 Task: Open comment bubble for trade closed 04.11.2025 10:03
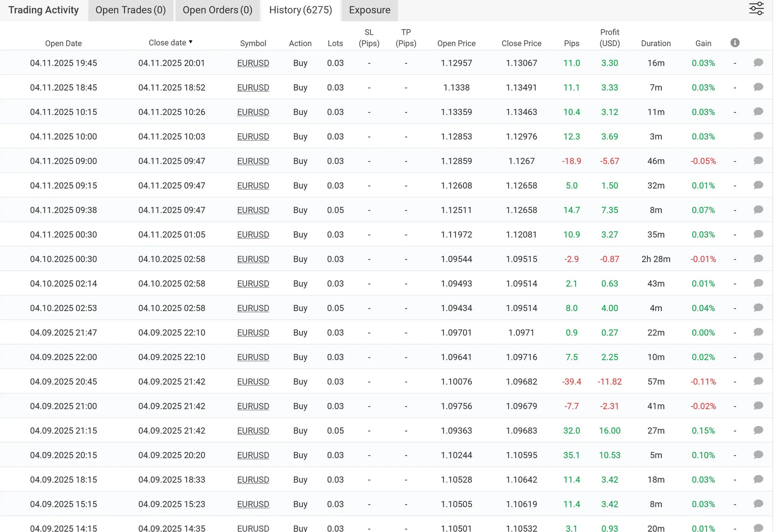click(x=758, y=136)
